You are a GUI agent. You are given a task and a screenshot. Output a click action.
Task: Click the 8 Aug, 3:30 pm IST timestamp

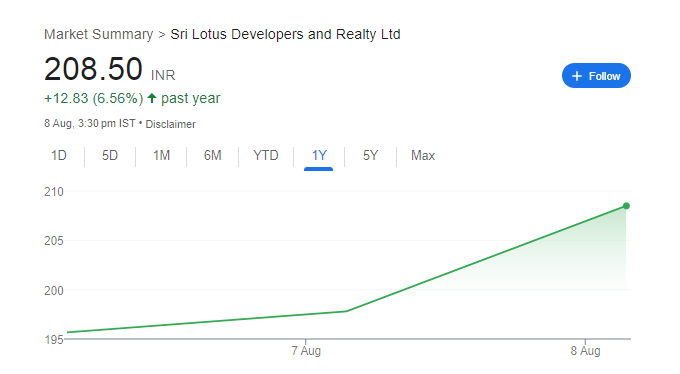(90, 124)
